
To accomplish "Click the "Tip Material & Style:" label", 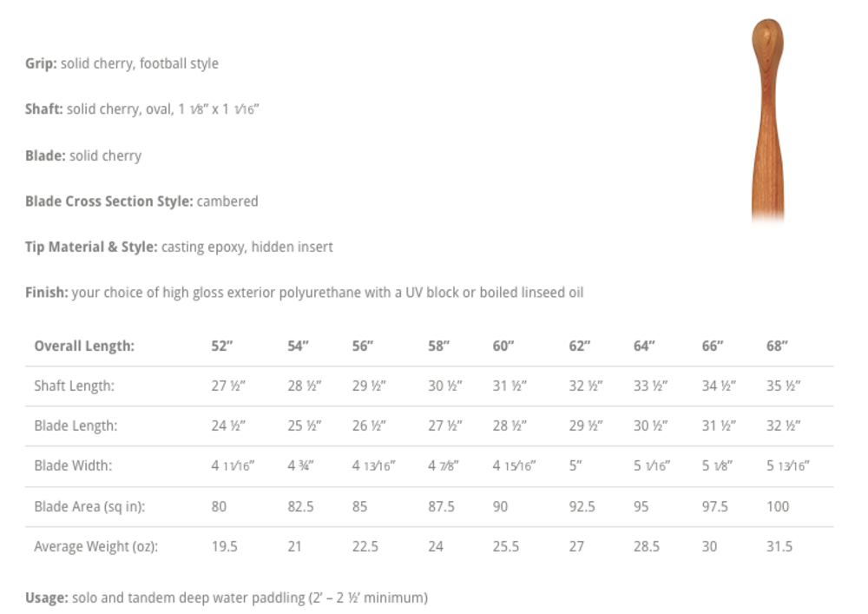I will coord(91,247).
